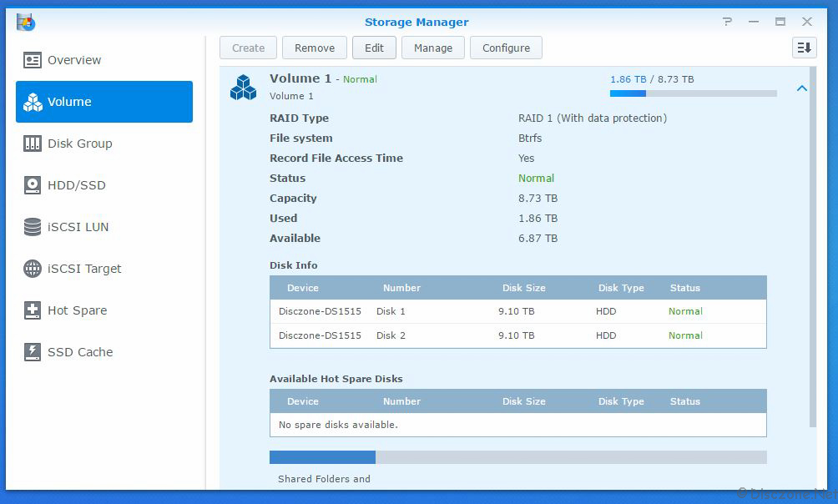Click the iSCSI Target globe icon

coord(32,269)
